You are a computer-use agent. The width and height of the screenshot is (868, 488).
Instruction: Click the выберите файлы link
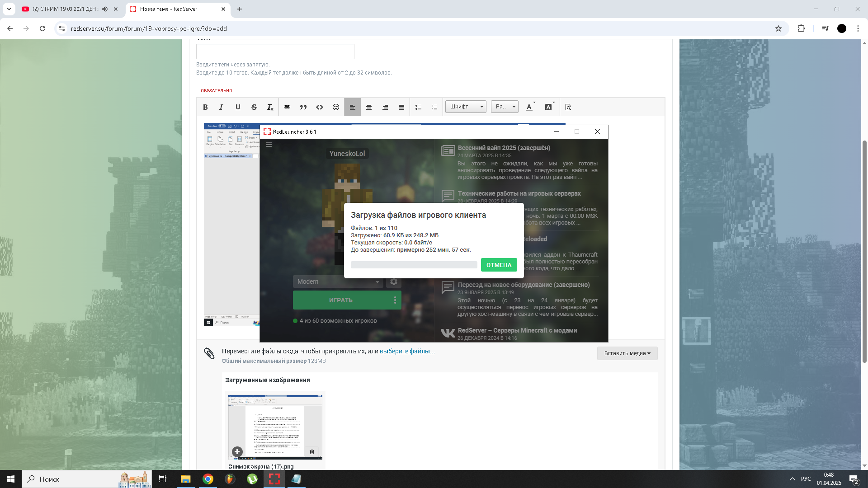tap(407, 351)
